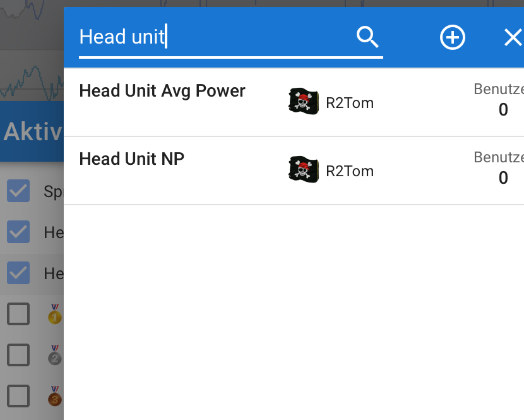Click the gold medal number 1 icon
Image resolution: width=524 pixels, height=420 pixels.
pyautogui.click(x=55, y=314)
